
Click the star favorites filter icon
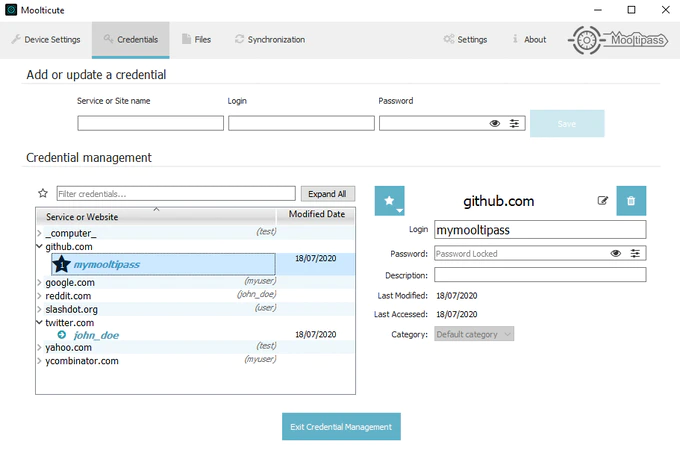pyautogui.click(x=43, y=193)
